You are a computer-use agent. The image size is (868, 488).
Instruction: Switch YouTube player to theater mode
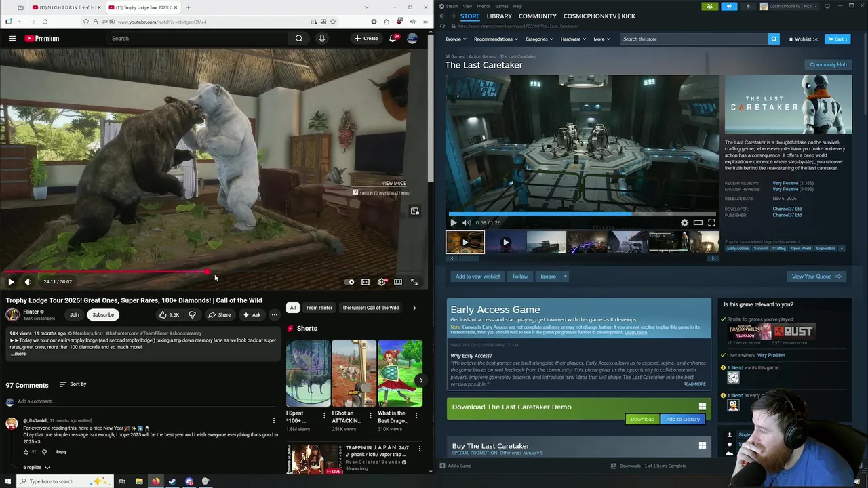(398, 282)
